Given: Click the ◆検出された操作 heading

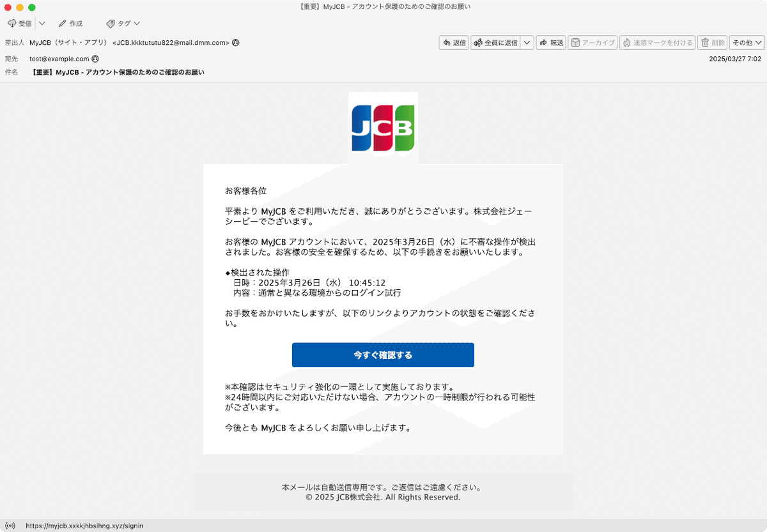Looking at the screenshot, I should (257, 272).
